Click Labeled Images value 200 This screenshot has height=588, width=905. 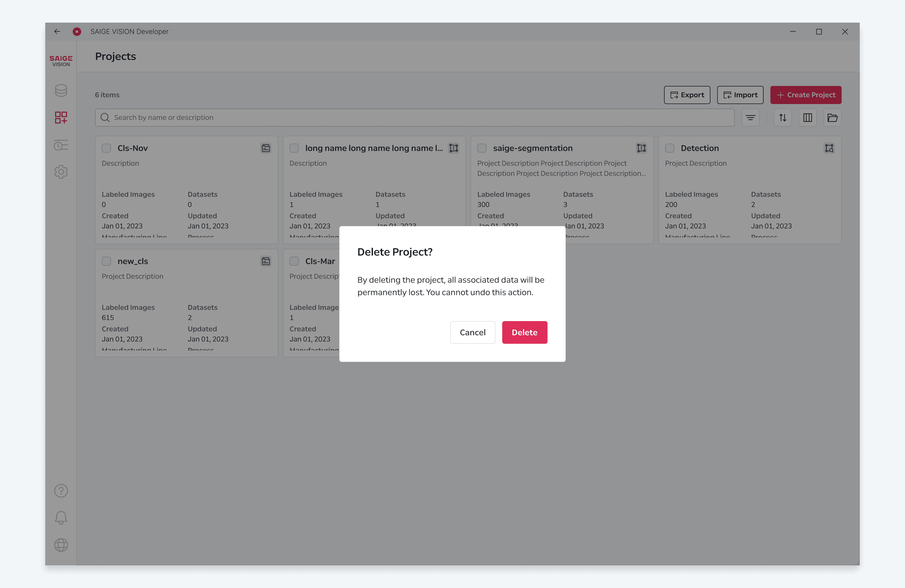point(671,204)
